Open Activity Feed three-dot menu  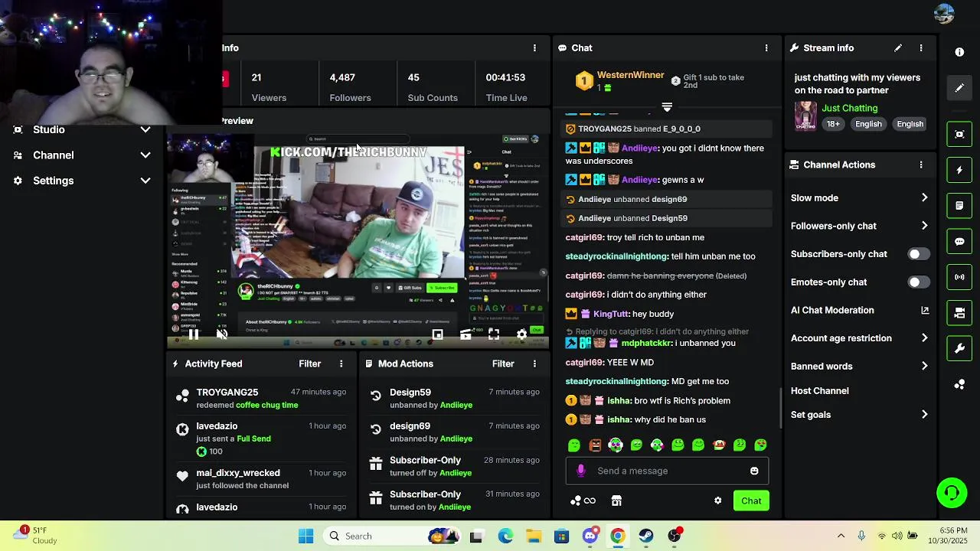click(x=341, y=364)
